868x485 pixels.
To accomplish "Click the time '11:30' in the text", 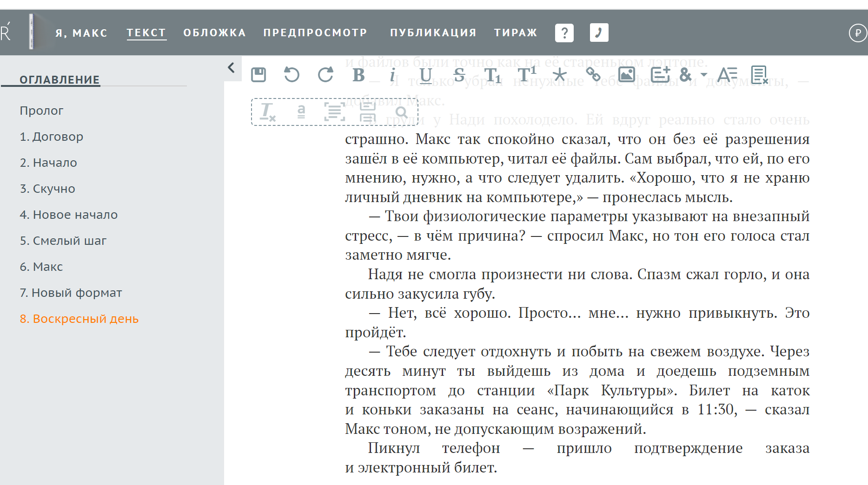I will point(716,409).
